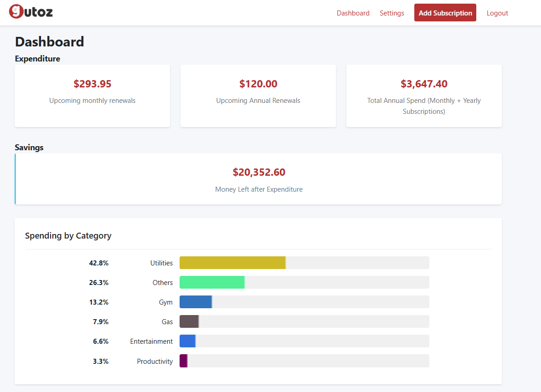Image resolution: width=541 pixels, height=392 pixels.
Task: Click the green Others progress bar
Action: (x=212, y=282)
